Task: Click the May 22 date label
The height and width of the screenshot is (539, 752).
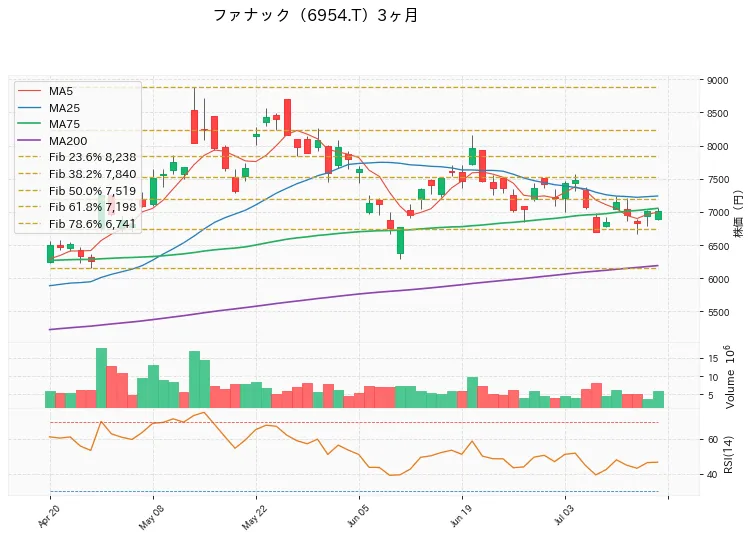Action: [x=254, y=517]
